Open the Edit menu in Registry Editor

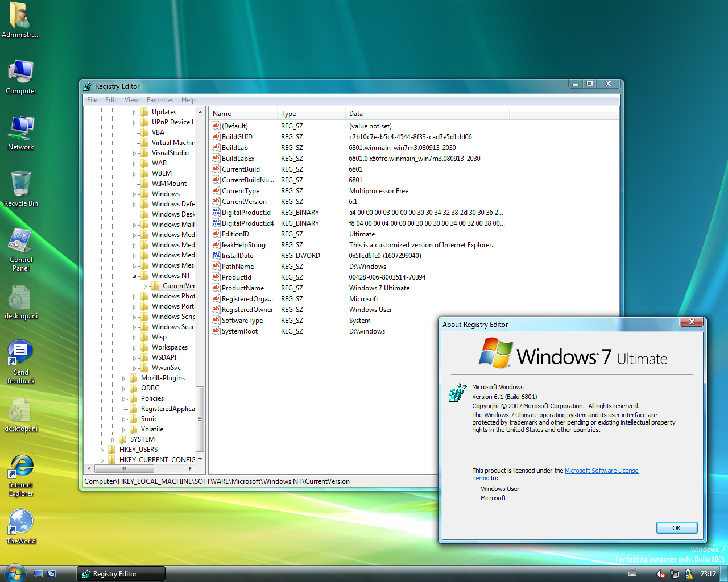point(110,100)
